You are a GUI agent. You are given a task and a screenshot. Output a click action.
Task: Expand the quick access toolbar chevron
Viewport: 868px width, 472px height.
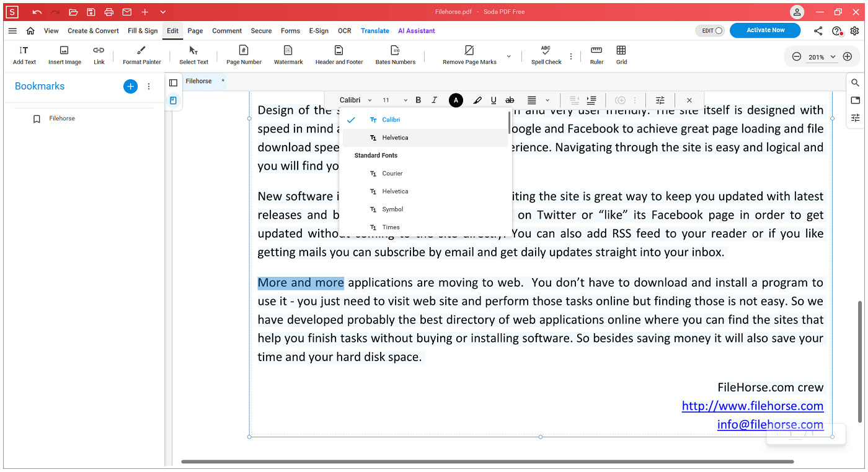162,12
